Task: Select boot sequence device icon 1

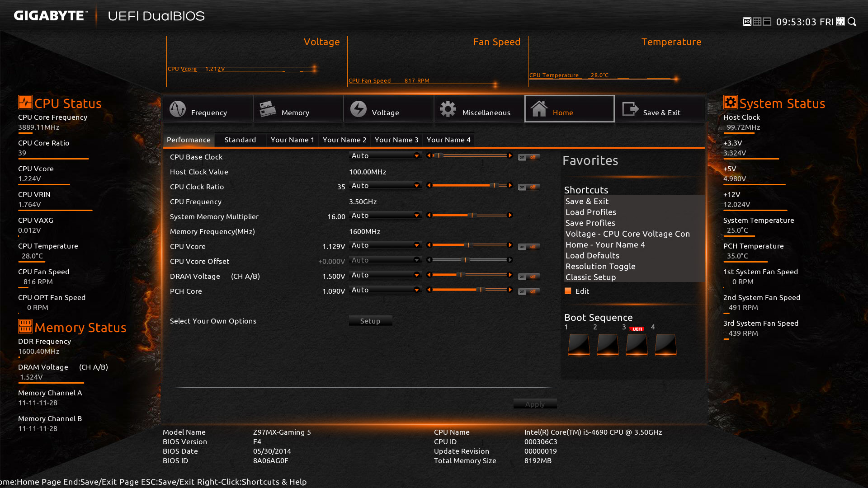Action: coord(579,345)
